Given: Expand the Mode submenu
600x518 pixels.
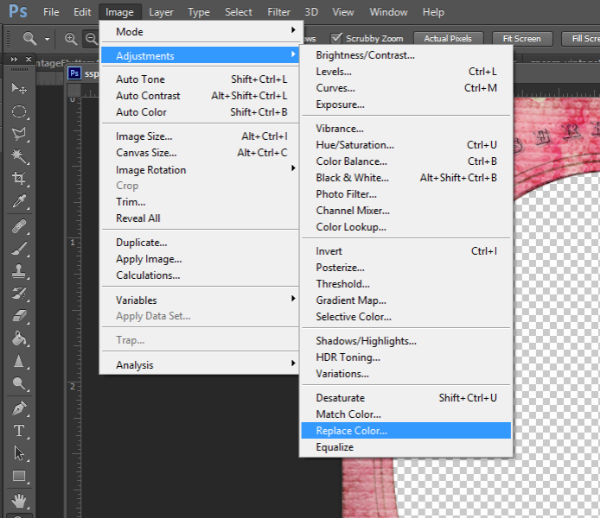Looking at the screenshot, I should (x=201, y=31).
